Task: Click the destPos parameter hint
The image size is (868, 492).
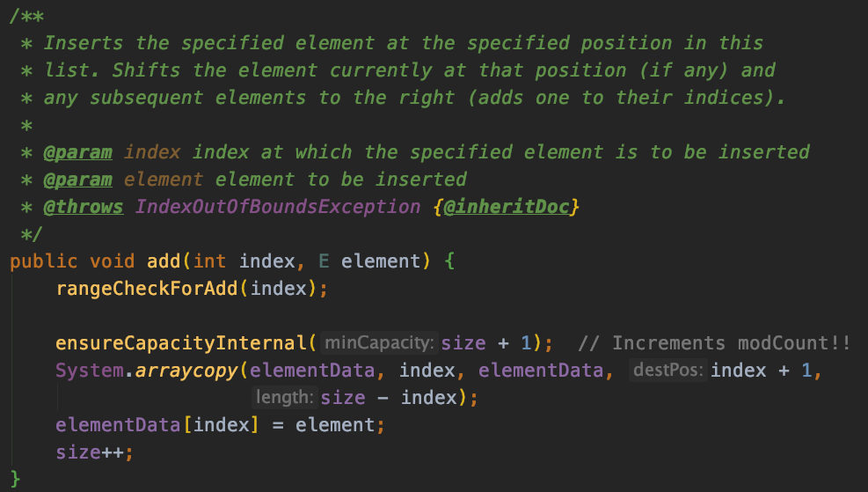Action: (x=668, y=371)
